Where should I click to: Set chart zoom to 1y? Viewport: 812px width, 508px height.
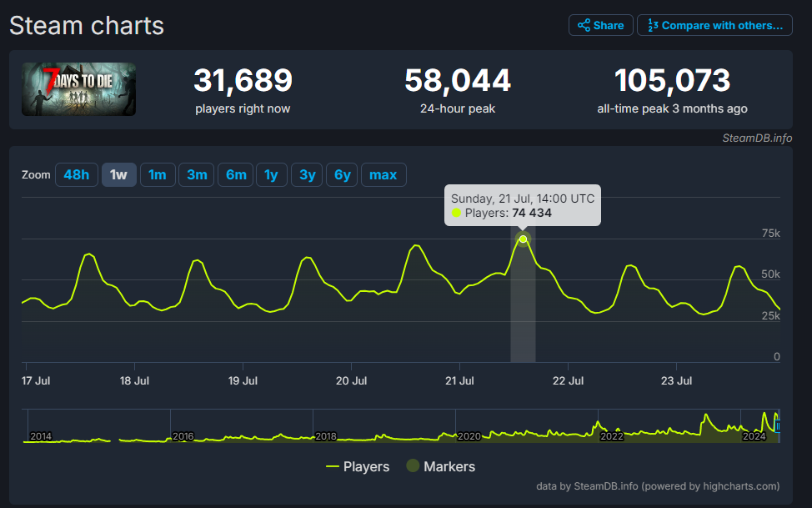[271, 174]
